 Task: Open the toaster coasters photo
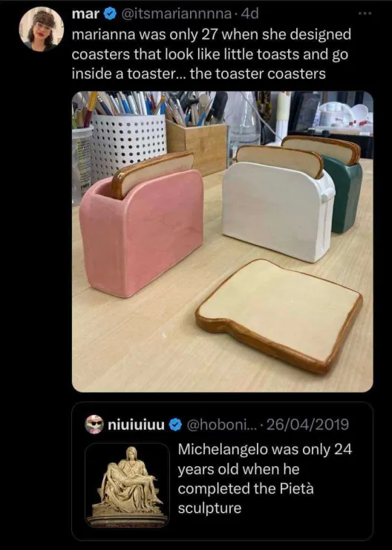(223, 241)
